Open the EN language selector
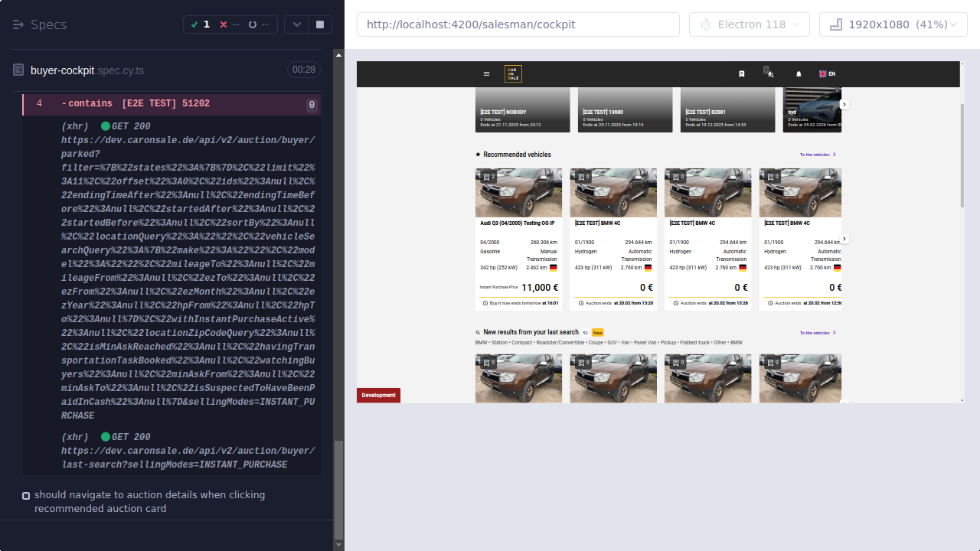The width and height of the screenshot is (980, 551). click(x=827, y=73)
